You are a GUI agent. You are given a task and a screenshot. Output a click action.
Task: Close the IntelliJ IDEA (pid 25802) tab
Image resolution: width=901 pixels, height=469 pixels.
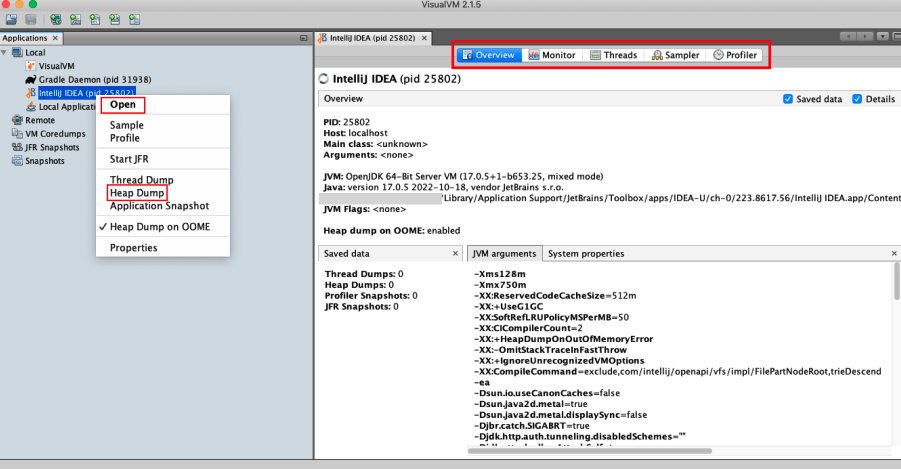pyautogui.click(x=424, y=38)
